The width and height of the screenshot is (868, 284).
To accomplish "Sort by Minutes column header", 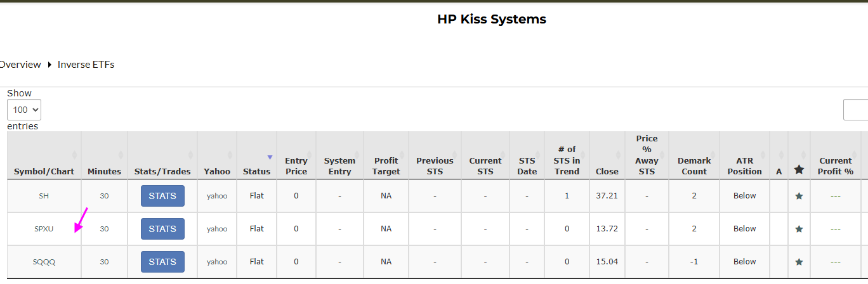I will tap(104, 171).
